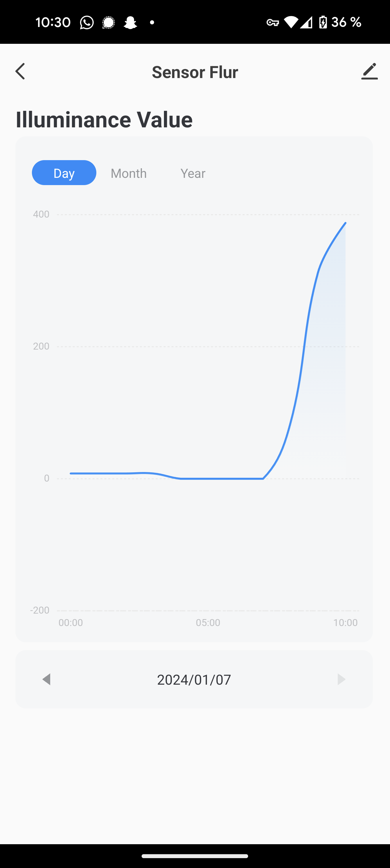This screenshot has height=868, width=390.
Task: Open the edit pencil icon
Action: 369,71
